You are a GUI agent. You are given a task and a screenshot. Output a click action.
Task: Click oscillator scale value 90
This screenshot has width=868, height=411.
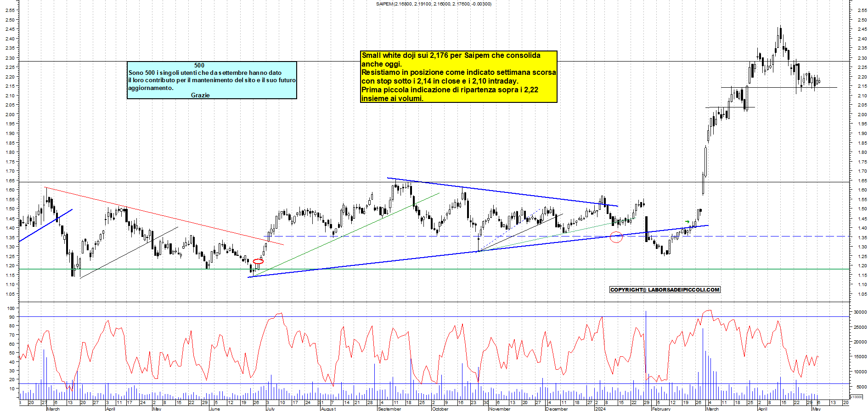[x=12, y=317]
